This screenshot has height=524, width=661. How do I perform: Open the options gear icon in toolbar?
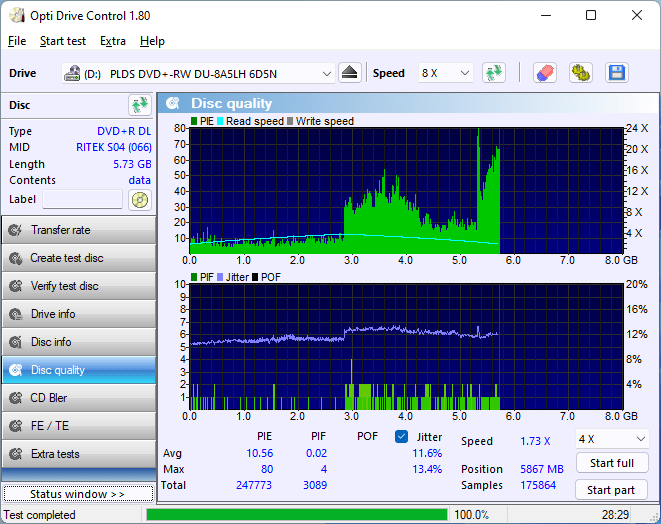click(580, 73)
